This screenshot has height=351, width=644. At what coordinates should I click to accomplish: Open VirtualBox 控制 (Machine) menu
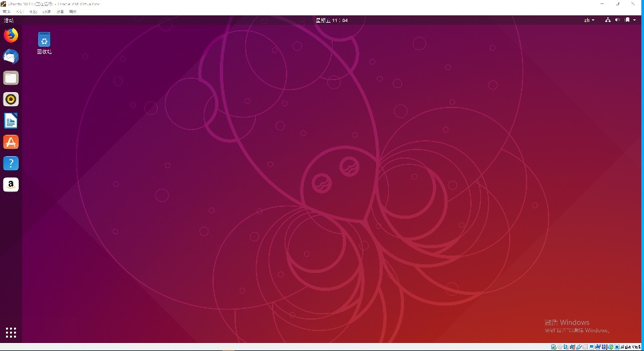20,11
